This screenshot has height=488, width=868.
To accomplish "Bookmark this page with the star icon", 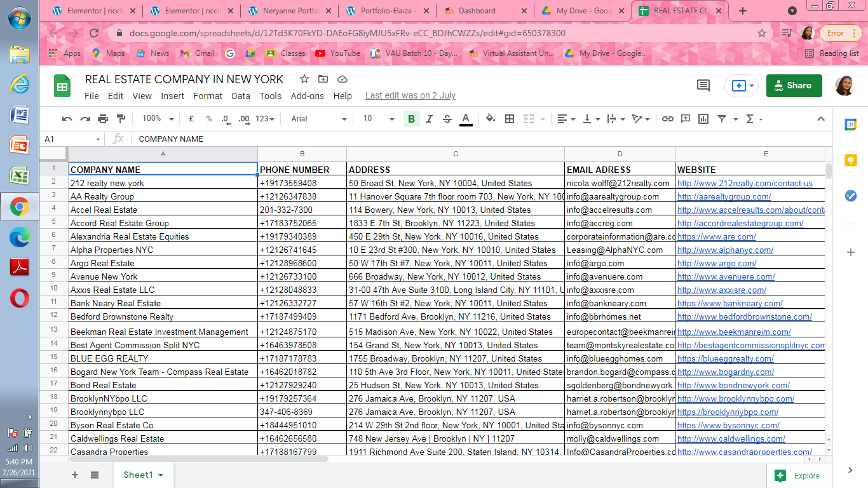I will click(x=762, y=33).
